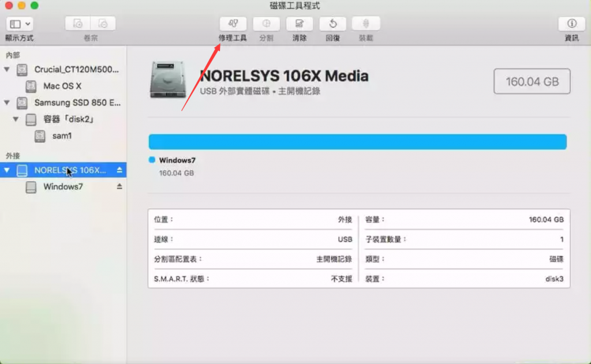Open the 修理工具 First Aid tool
This screenshot has width=591, height=364.
233,24
